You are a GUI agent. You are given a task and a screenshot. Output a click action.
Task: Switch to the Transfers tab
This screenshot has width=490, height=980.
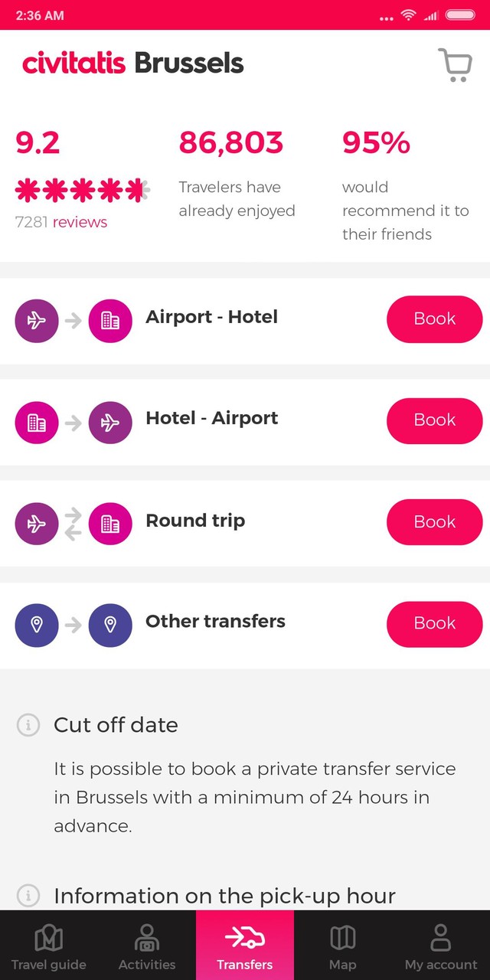tap(244, 944)
